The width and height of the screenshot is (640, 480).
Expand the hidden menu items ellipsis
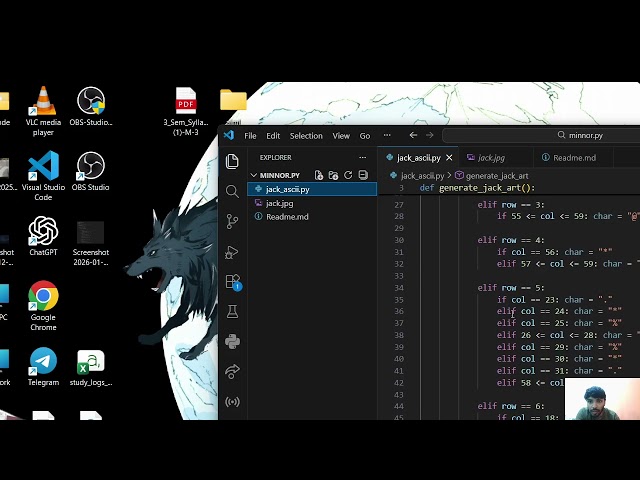387,136
